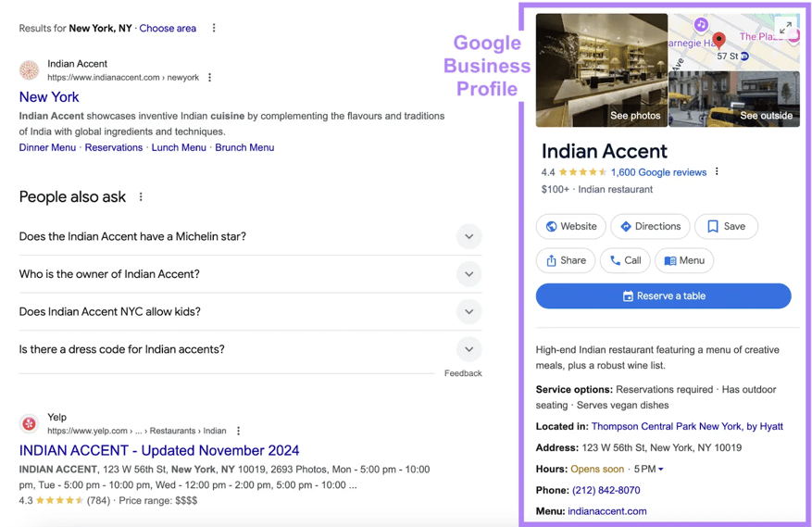Viewport: 812px width, 527px height.
Task: Open three-dot menu beside indianaccent.com URL
Action: click(210, 77)
